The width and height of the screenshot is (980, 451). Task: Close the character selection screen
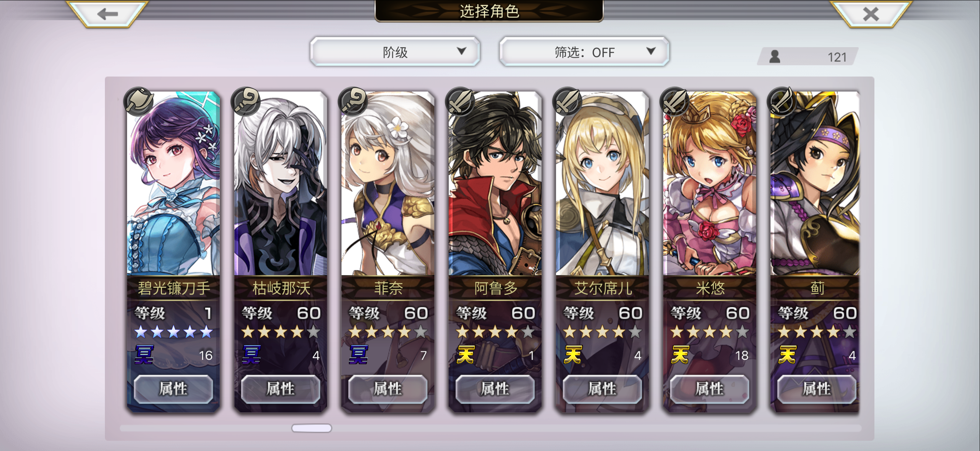tap(871, 14)
